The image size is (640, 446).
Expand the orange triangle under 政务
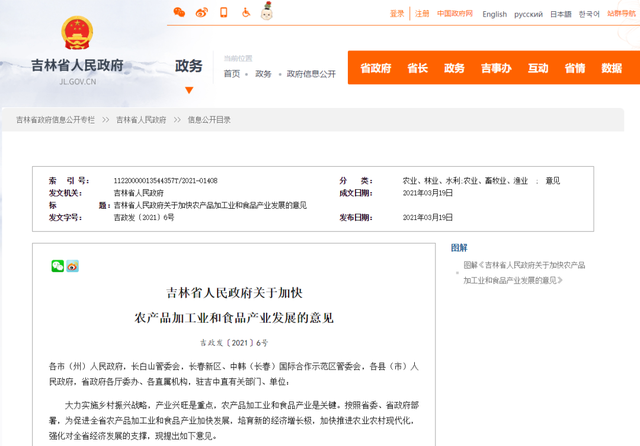pos(189,90)
